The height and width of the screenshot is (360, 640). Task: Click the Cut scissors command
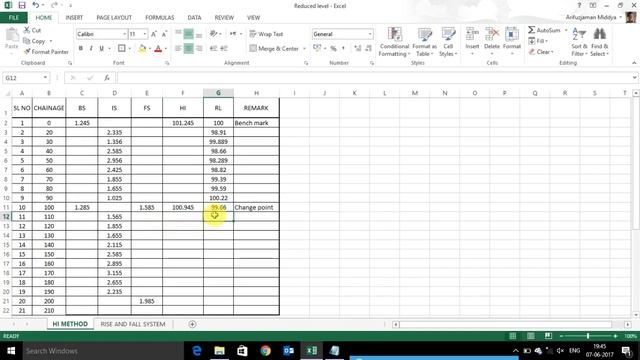[32, 30]
